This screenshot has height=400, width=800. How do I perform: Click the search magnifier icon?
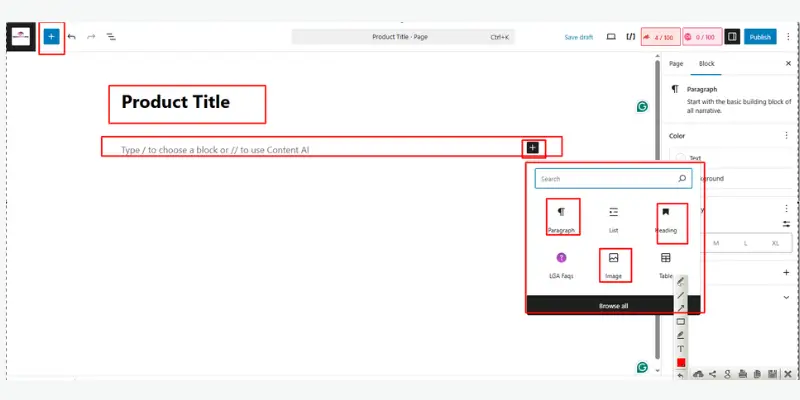coord(682,179)
